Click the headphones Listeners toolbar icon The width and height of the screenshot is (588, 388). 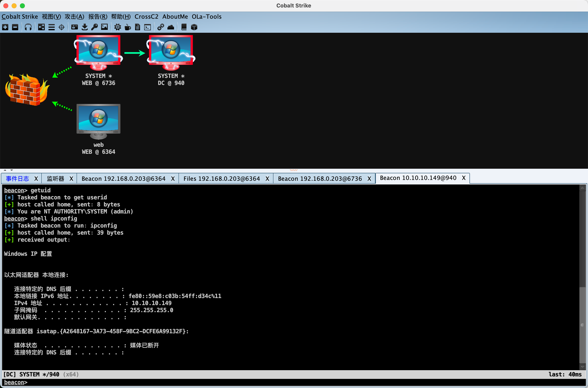pos(28,27)
